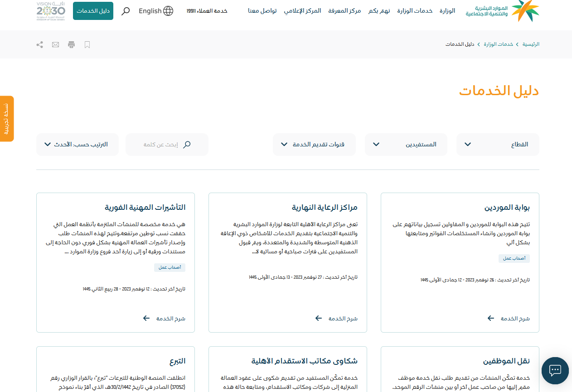Click the ministry logo in header
The image size is (572, 392).
pyautogui.click(x=503, y=11)
